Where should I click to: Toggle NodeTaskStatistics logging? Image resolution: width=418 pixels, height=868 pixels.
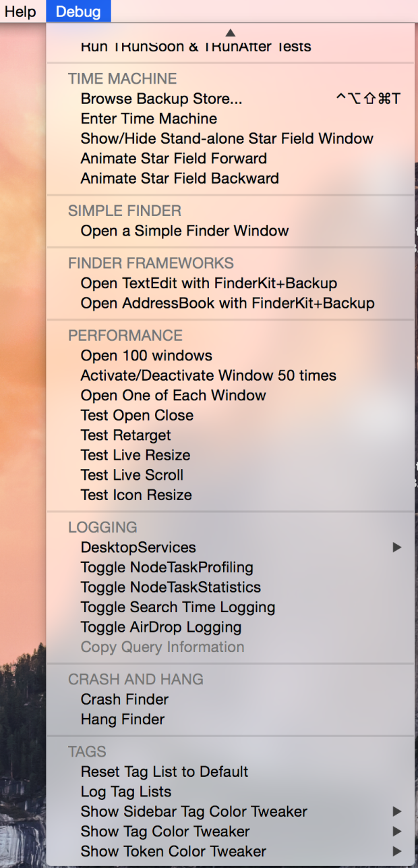pyautogui.click(x=171, y=587)
